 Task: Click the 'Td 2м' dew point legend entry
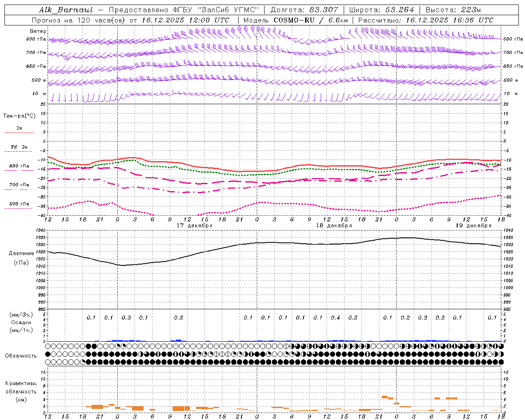[x=19, y=147]
